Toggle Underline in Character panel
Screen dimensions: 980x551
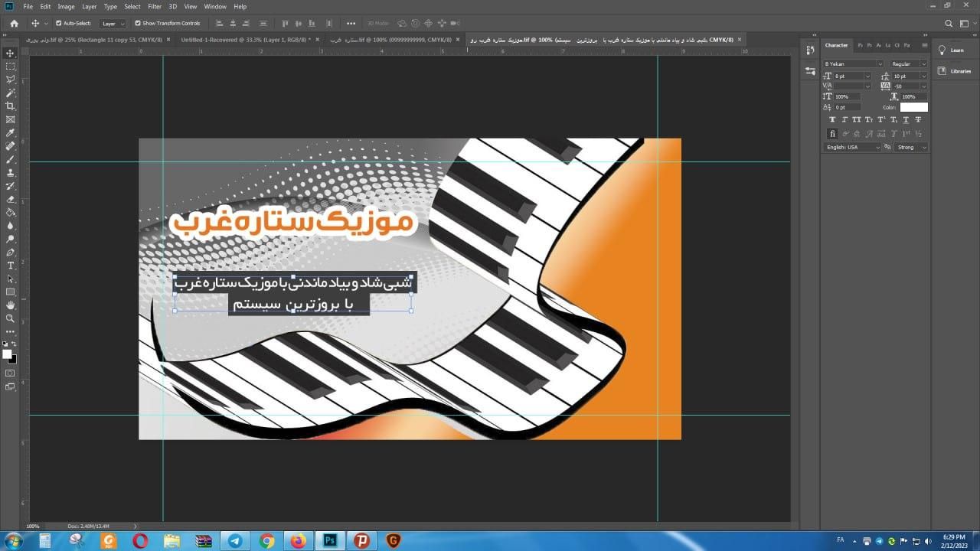pos(906,119)
